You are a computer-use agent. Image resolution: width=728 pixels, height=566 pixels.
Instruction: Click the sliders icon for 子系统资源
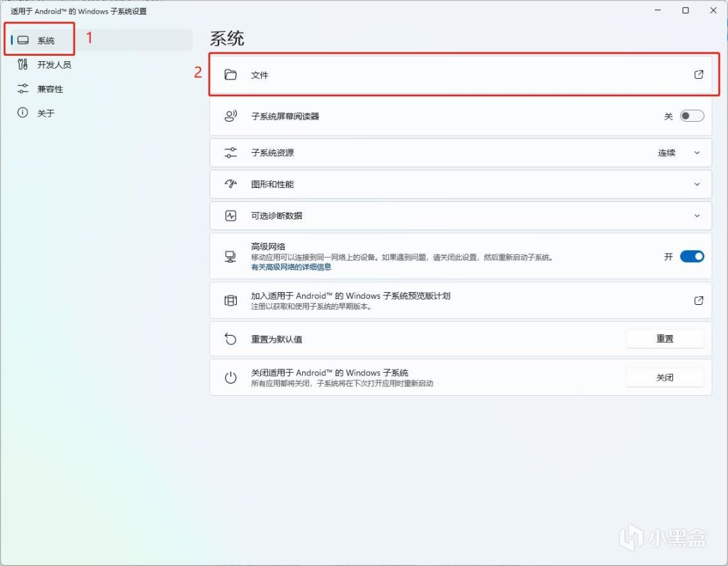click(x=231, y=153)
